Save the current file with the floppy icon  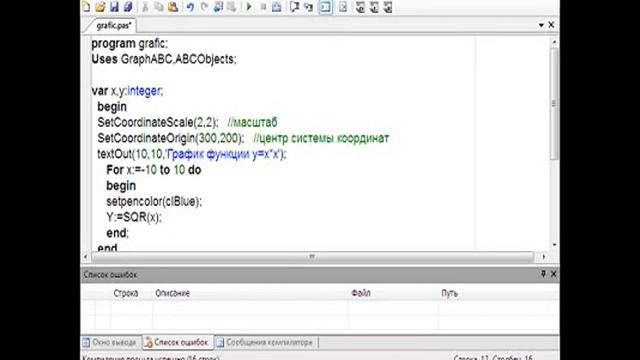click(x=114, y=7)
